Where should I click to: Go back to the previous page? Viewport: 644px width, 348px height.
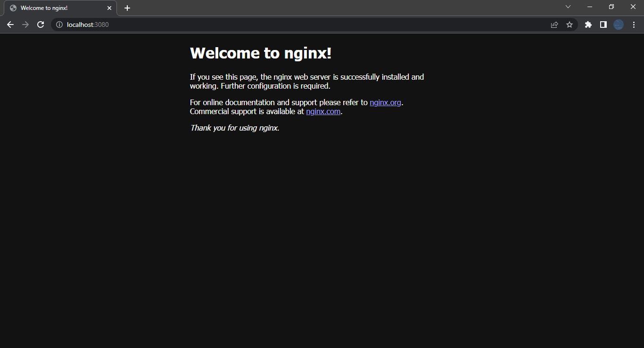(x=10, y=25)
